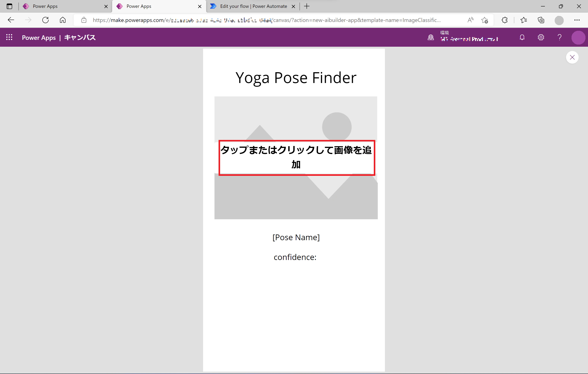Click the [Pose Name] label

296,237
